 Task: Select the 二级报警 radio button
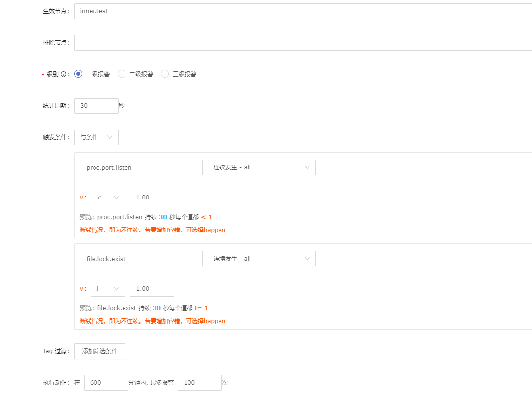(x=122, y=74)
